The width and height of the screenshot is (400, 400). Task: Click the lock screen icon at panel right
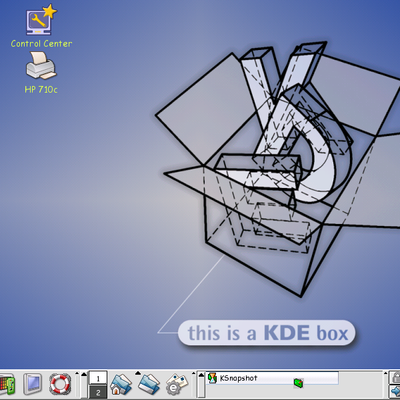coord(396,378)
